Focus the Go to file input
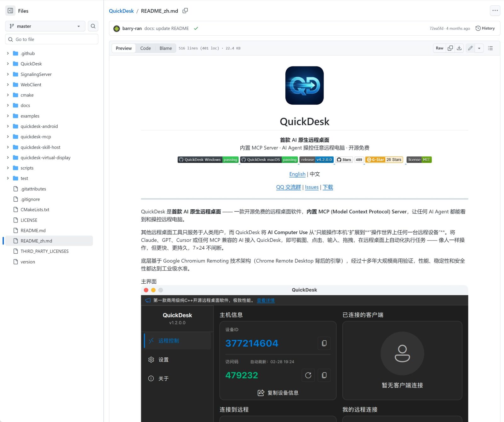Image resolution: width=504 pixels, height=422 pixels. pos(52,39)
